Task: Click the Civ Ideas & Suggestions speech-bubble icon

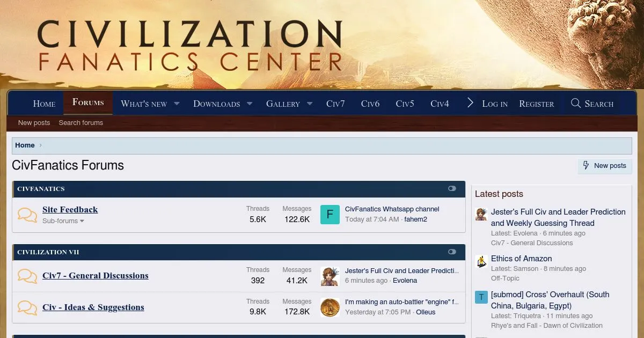Action: tap(27, 307)
